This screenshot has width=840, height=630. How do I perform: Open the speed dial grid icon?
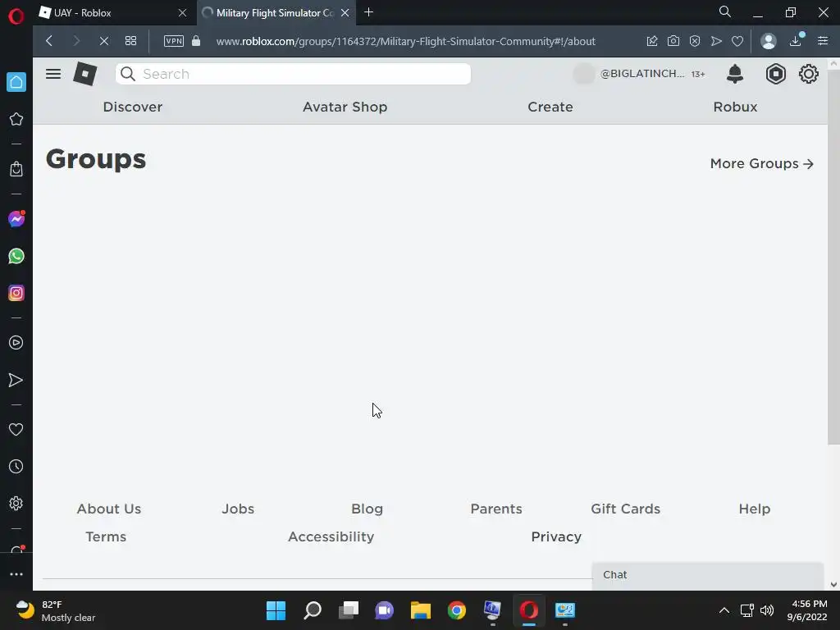130,41
